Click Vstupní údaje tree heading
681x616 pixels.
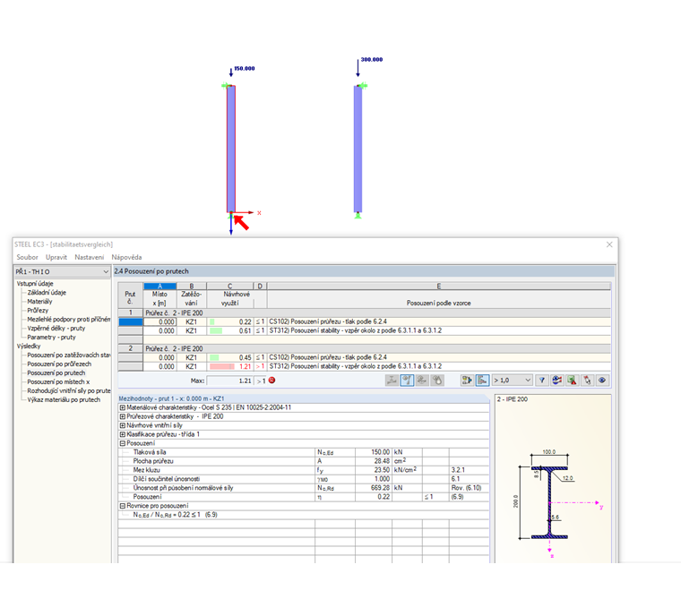[x=35, y=284]
